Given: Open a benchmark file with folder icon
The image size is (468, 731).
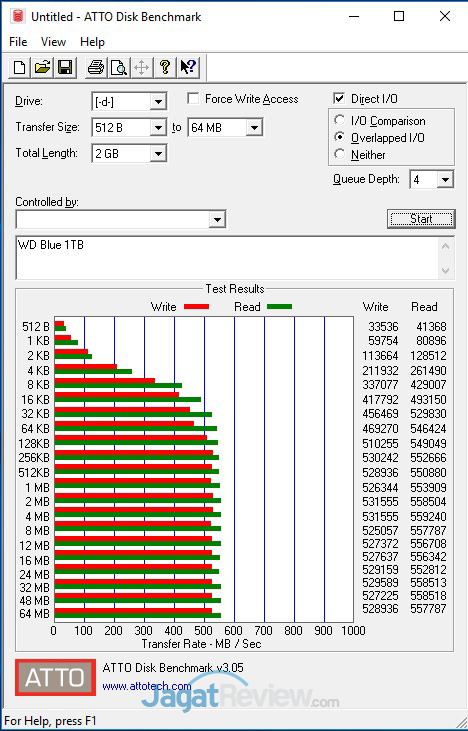Looking at the screenshot, I should coord(42,68).
